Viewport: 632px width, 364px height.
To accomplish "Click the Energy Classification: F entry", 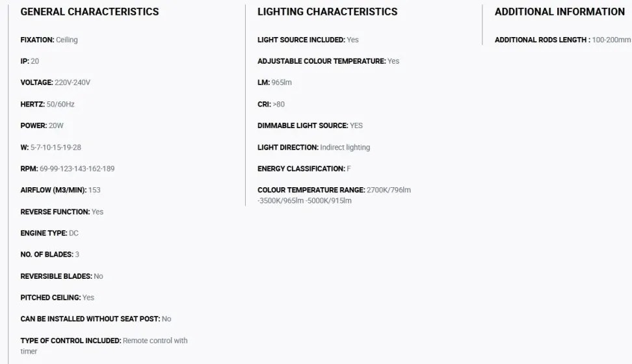I will (x=304, y=169).
